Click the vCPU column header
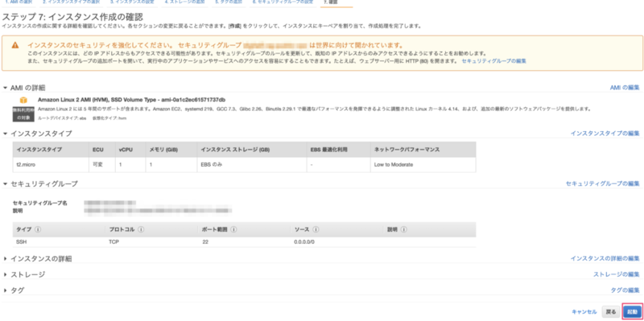 [x=130, y=150]
